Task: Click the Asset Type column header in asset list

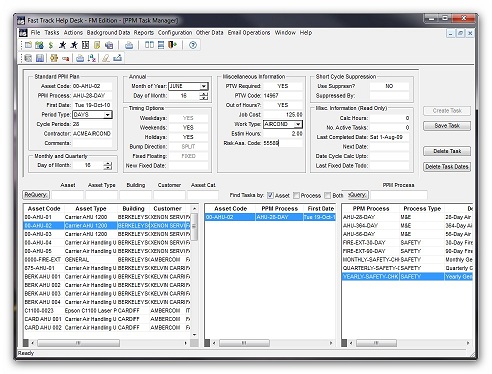Action: (x=91, y=209)
